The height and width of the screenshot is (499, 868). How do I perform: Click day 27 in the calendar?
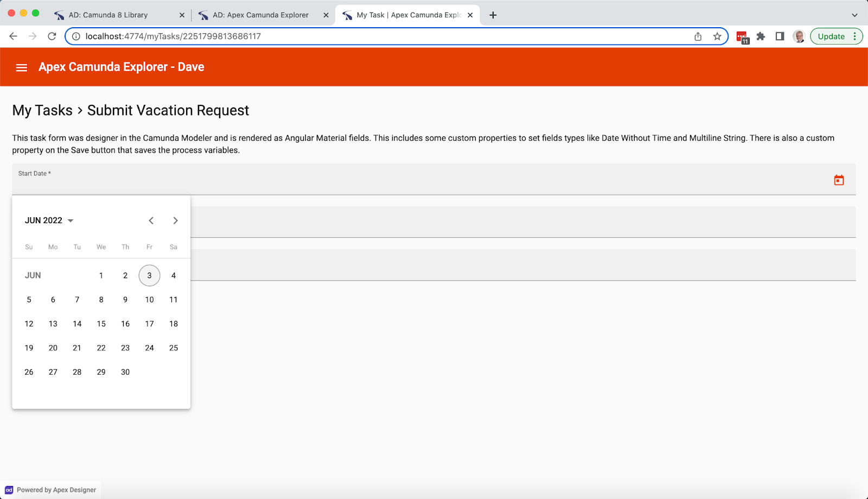click(53, 372)
